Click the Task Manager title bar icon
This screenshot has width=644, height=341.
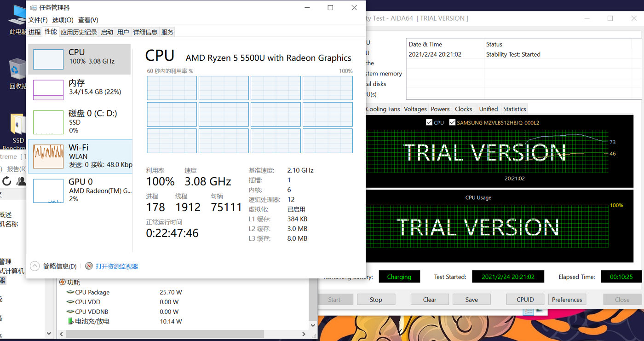(x=34, y=8)
